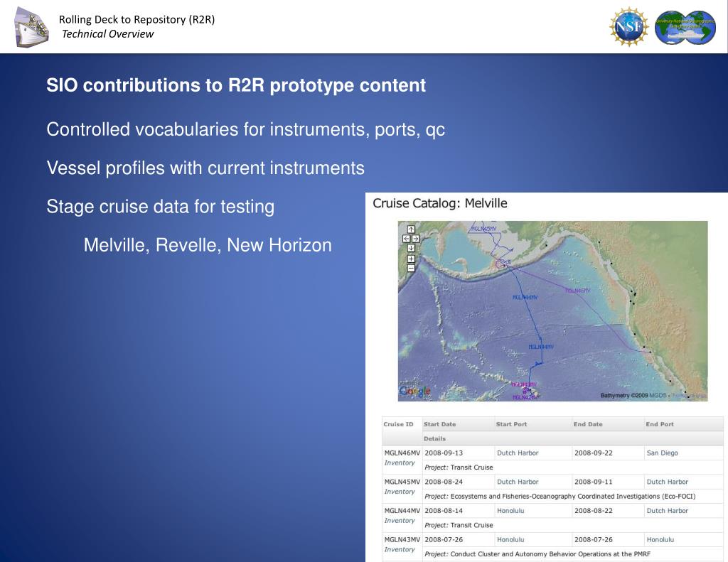Click Honolulu start port of MGLN44MV
The image size is (728, 562).
click(x=510, y=510)
